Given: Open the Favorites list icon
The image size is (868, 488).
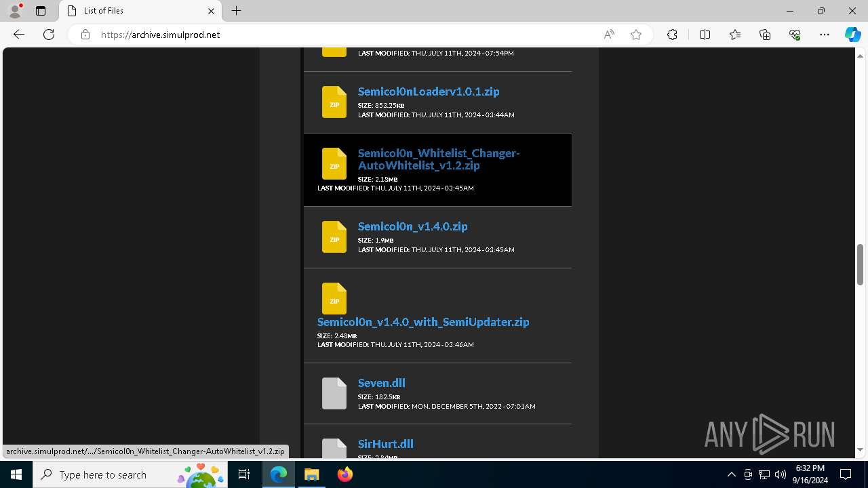Looking at the screenshot, I should click(735, 35).
